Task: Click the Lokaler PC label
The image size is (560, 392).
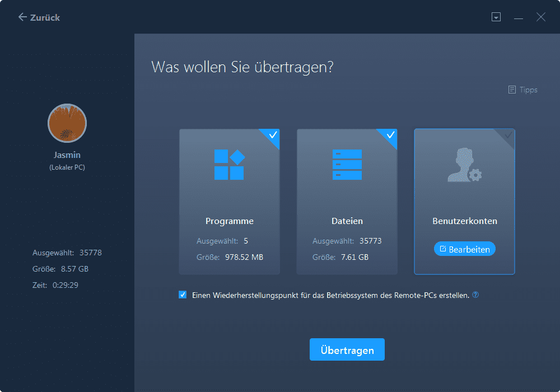Action: (67, 167)
